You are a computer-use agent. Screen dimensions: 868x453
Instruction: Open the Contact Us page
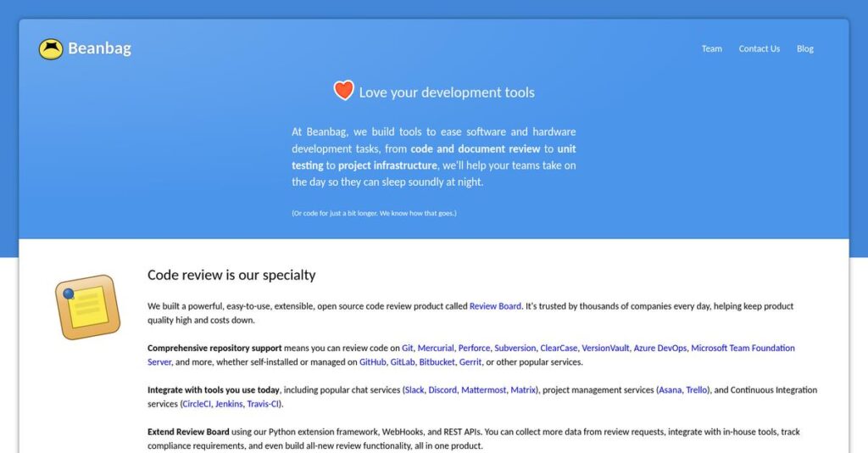[759, 48]
